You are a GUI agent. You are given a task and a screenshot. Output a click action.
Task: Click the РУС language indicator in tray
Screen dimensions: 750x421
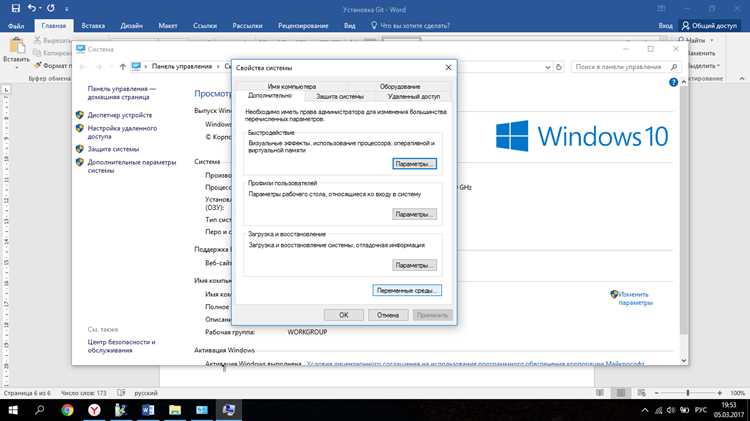point(701,410)
